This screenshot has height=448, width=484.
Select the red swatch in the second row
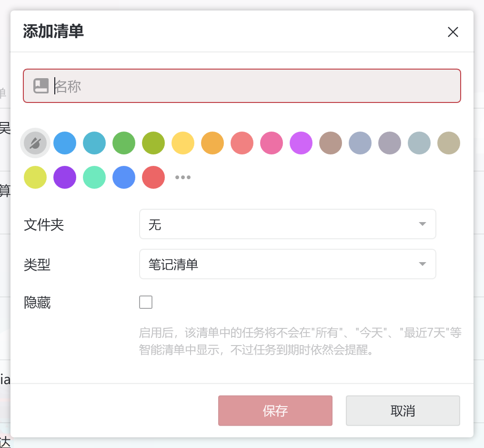click(153, 177)
